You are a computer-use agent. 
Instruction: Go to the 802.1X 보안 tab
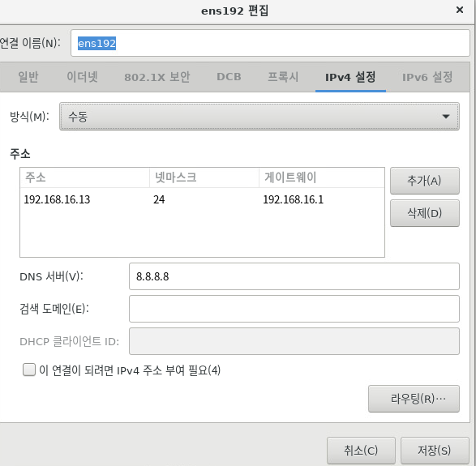click(x=157, y=77)
